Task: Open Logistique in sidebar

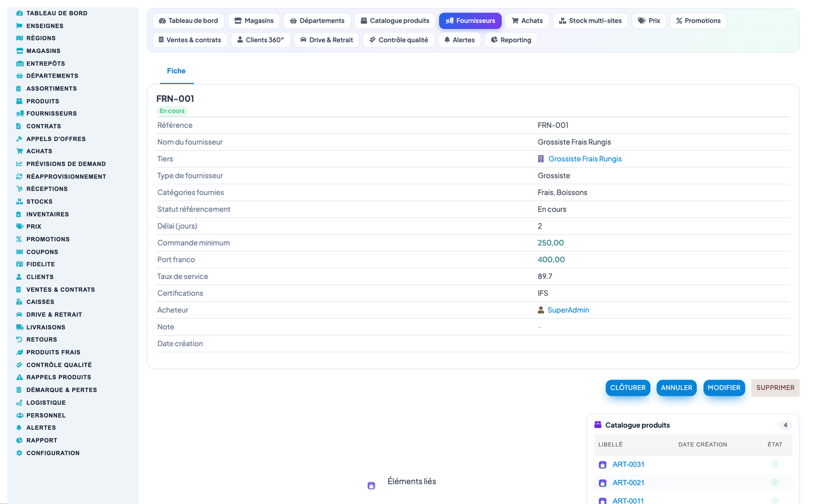Action: tap(46, 403)
